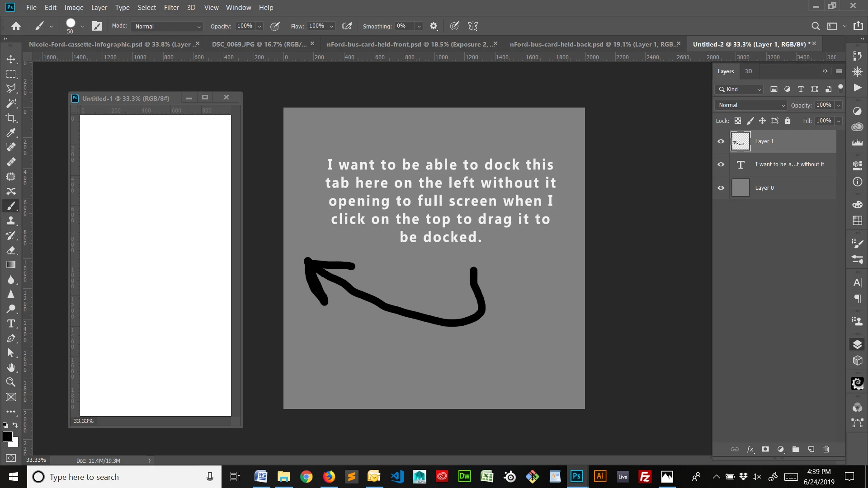The height and width of the screenshot is (488, 868).
Task: Expand the Kind filter dropdown
Action: pos(740,89)
